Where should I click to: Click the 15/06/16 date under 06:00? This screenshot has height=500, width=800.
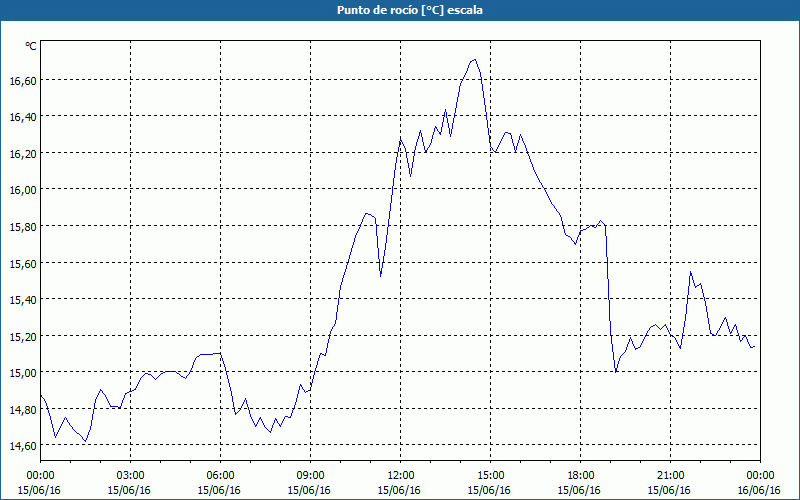coord(219,490)
